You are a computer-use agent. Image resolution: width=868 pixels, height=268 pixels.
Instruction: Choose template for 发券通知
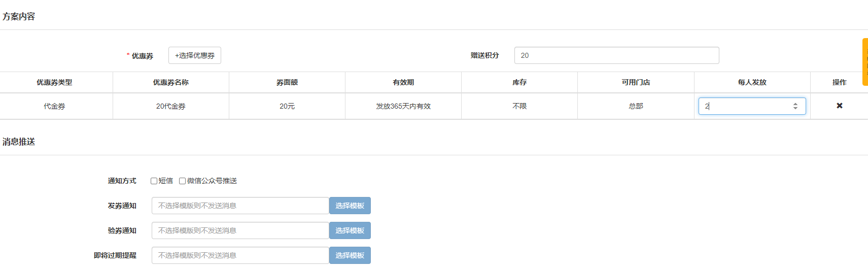coord(350,206)
